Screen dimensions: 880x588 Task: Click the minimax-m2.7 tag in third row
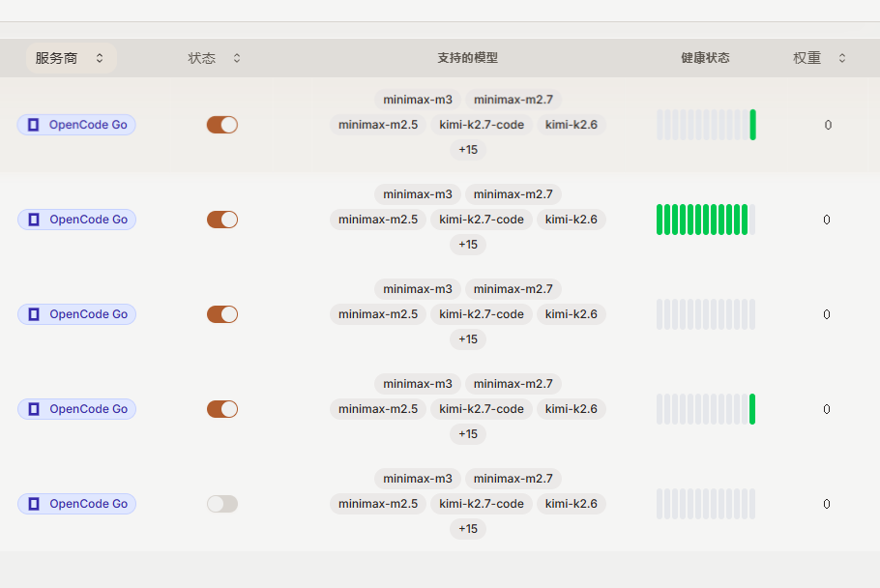point(513,289)
